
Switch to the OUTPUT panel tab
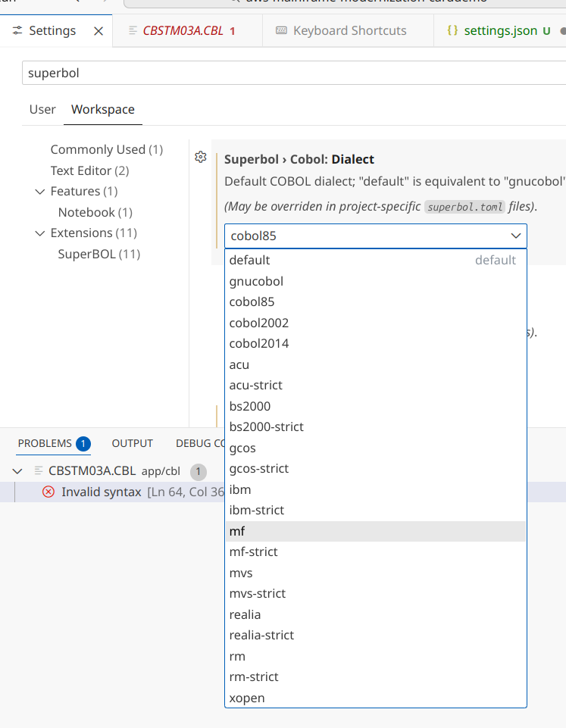133,443
